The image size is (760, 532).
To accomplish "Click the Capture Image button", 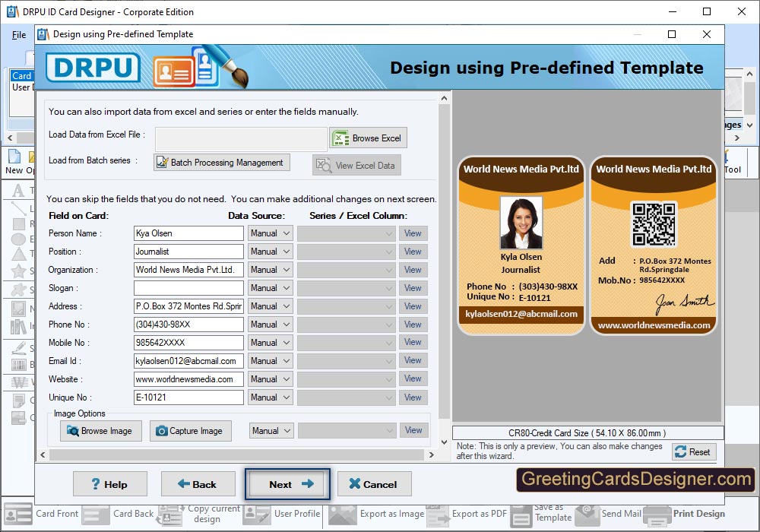I will click(190, 431).
